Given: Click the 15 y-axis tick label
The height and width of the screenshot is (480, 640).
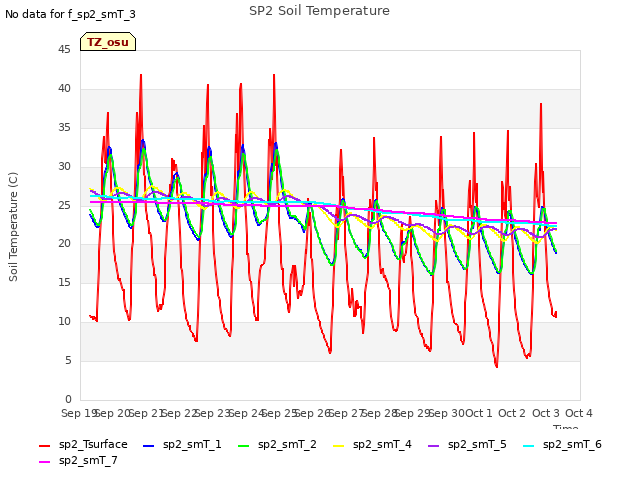Looking at the screenshot, I should (64, 282).
